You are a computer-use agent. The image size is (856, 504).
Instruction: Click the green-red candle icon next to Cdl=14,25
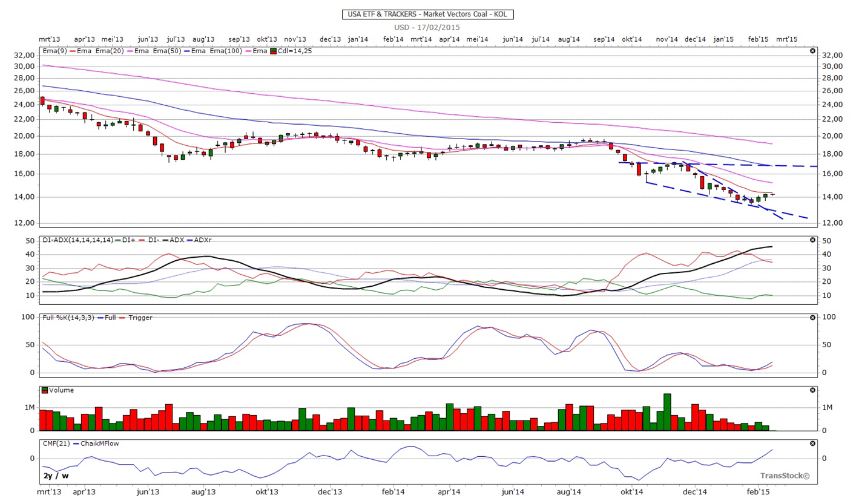click(x=273, y=51)
